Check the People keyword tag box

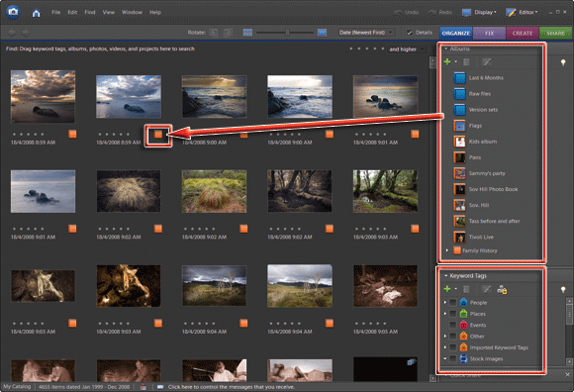click(453, 302)
